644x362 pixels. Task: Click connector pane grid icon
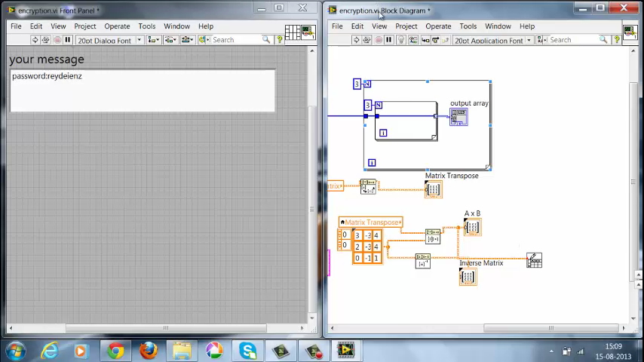293,32
